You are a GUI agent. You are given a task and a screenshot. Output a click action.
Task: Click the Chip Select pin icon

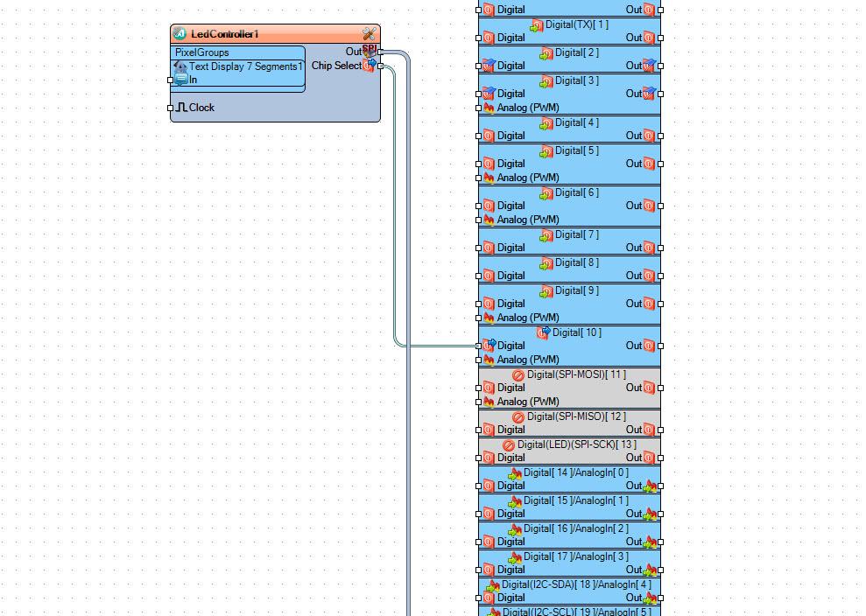[x=370, y=66]
